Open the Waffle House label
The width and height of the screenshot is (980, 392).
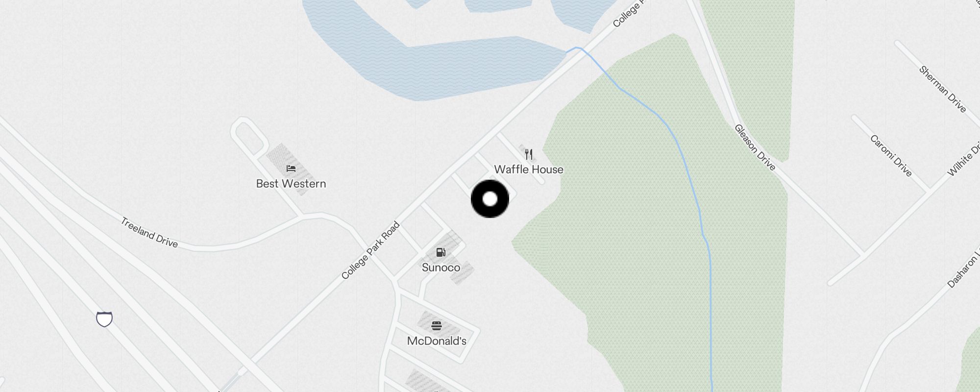point(529,170)
